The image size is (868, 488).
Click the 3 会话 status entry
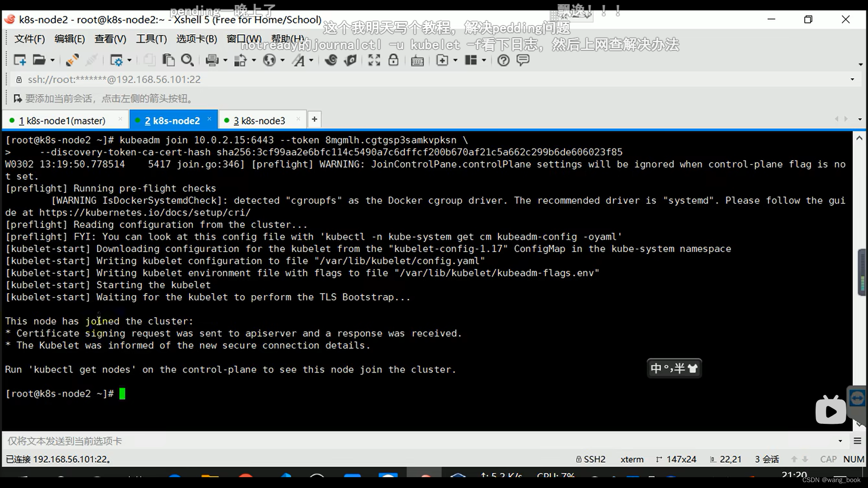[x=767, y=460]
